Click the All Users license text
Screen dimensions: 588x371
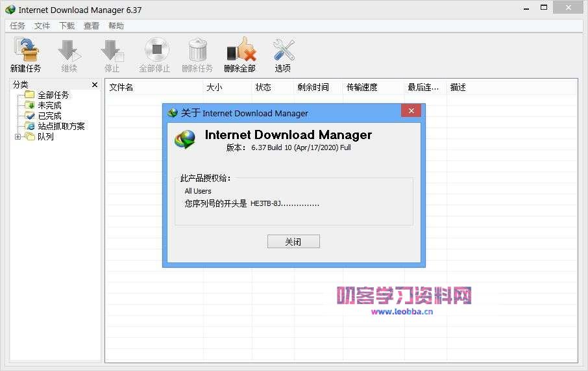pos(198,191)
